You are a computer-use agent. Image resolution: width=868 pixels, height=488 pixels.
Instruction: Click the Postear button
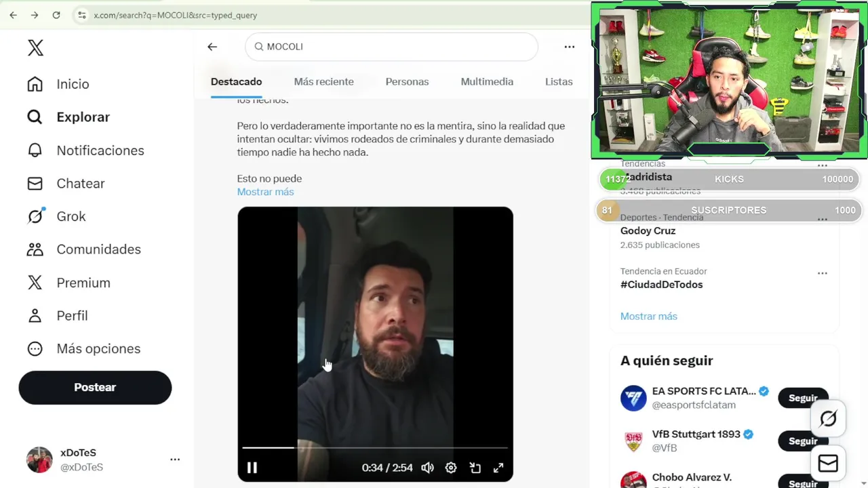point(95,388)
